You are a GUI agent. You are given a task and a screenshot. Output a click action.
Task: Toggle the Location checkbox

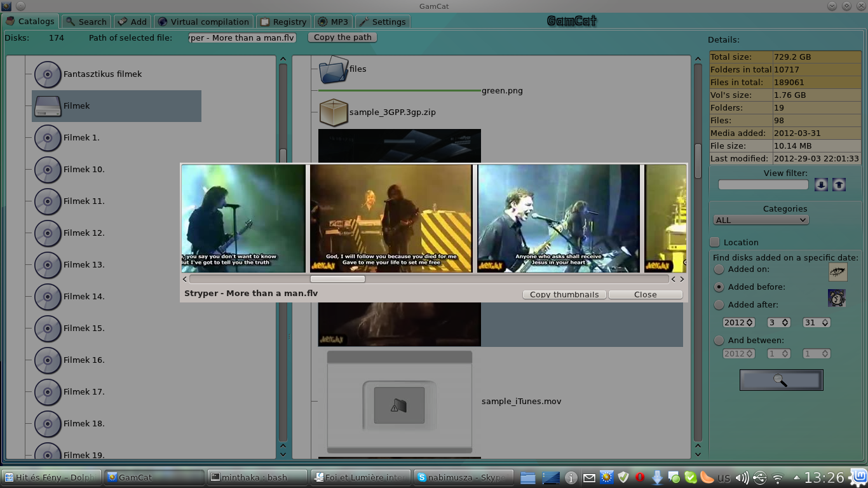point(715,242)
